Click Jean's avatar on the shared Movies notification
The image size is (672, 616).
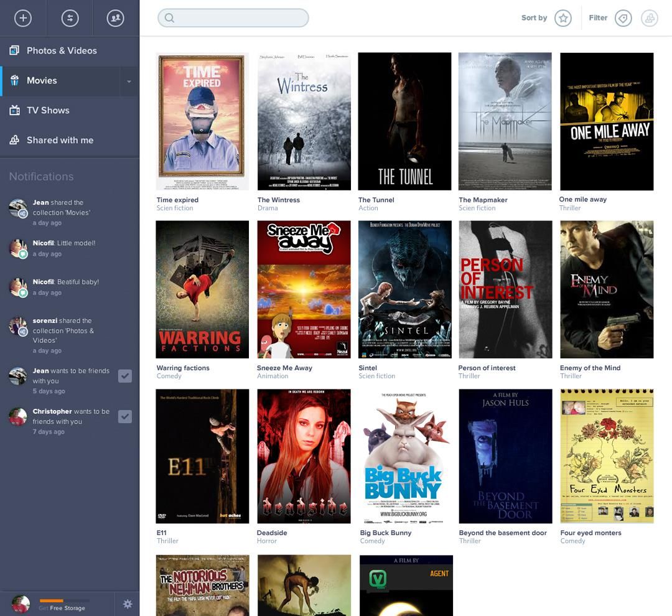point(18,208)
